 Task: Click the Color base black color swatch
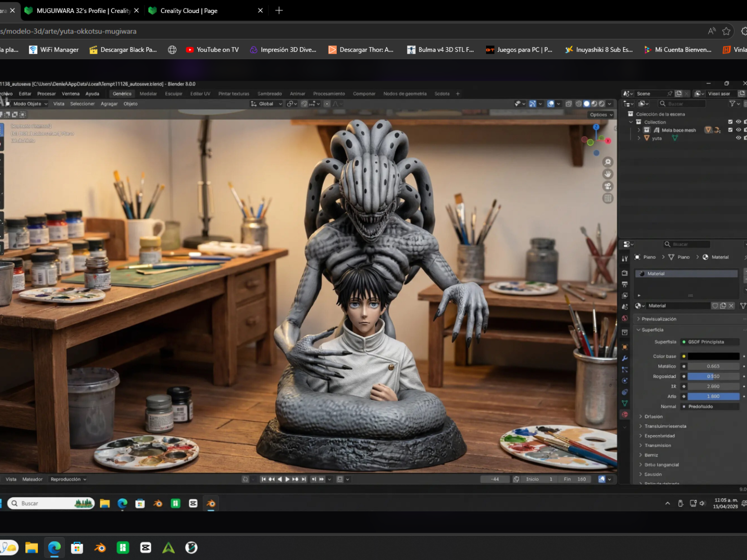click(x=713, y=356)
